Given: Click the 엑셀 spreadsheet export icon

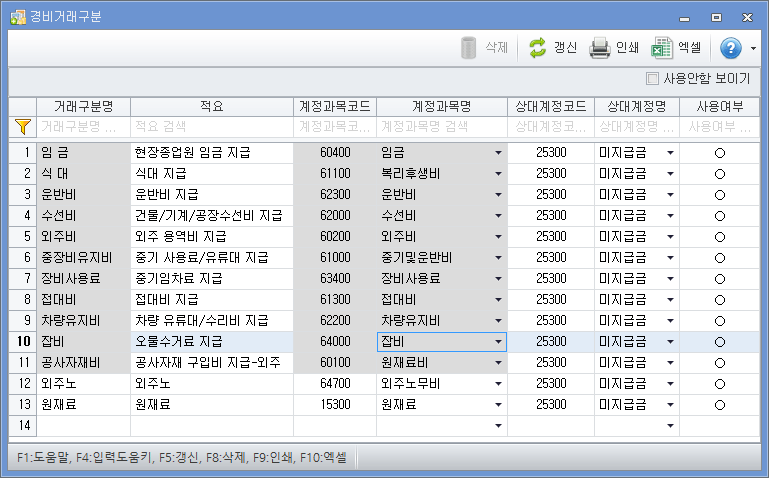Looking at the screenshot, I should (662, 48).
